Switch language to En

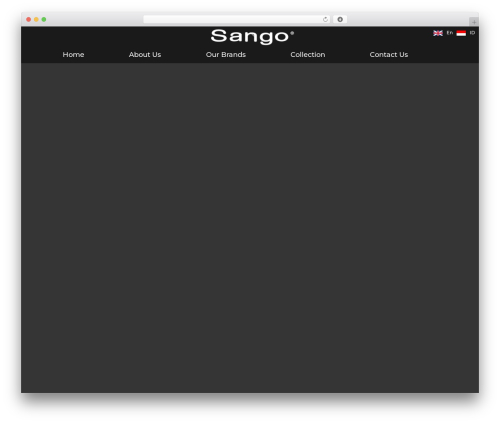(x=450, y=33)
